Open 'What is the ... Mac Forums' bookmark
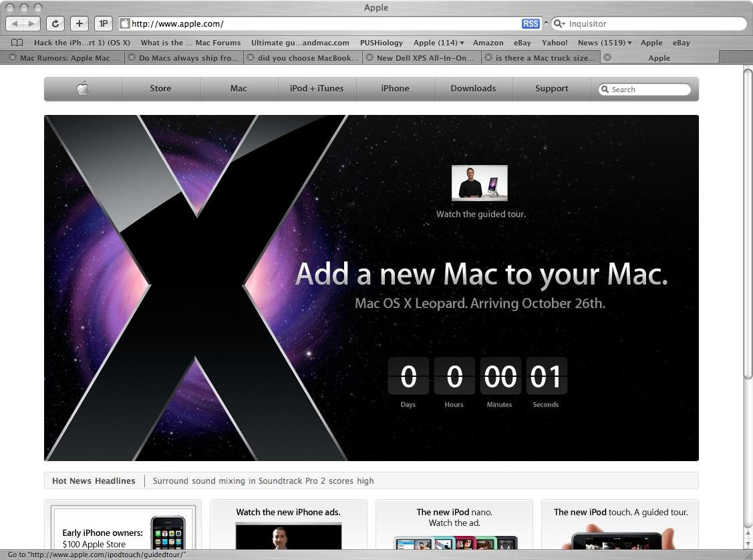 click(x=190, y=43)
